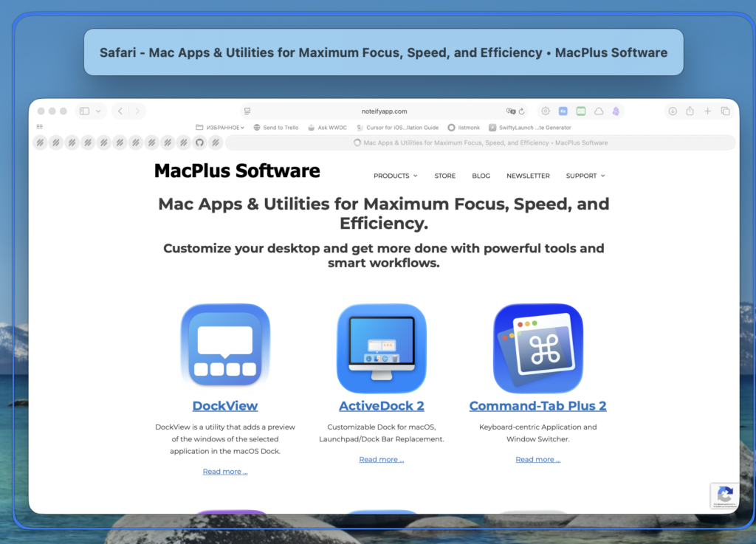Check the reCAPTCHA checkbox at bottom right

coord(724,496)
